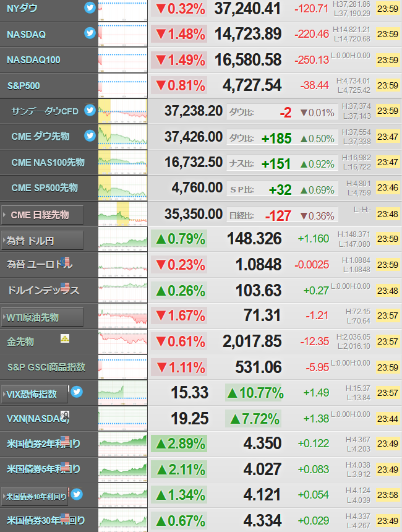Expand the VIX恐怖指数 button
Viewport: 402px width, 532px height.
click(x=35, y=394)
